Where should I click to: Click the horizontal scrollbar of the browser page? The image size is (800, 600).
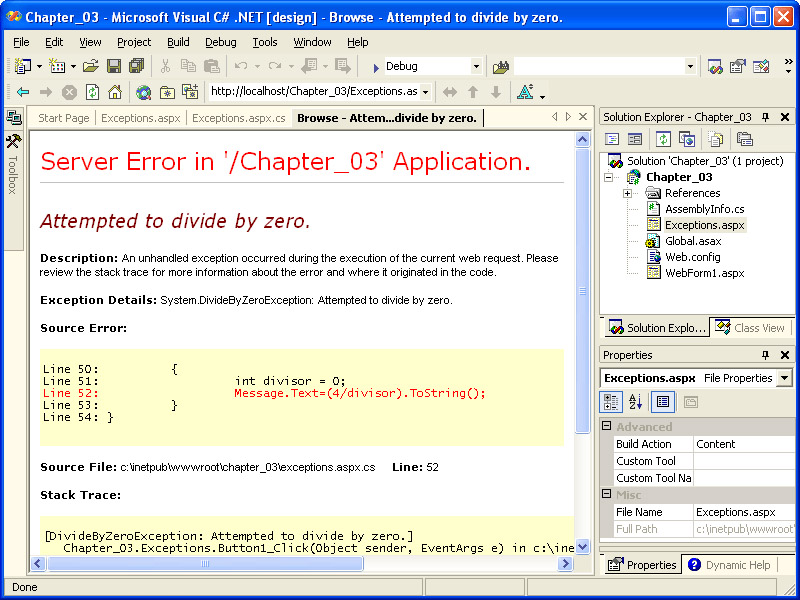(300, 563)
